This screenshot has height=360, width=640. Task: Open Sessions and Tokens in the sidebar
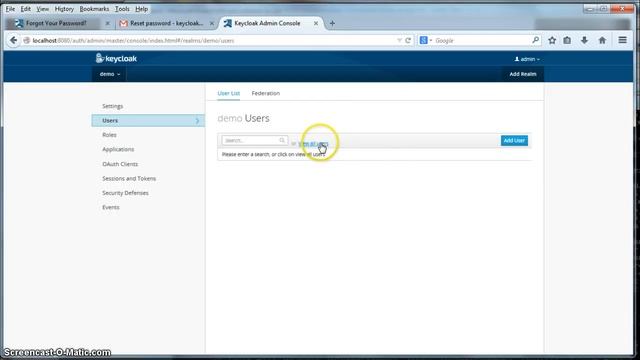coord(129,178)
